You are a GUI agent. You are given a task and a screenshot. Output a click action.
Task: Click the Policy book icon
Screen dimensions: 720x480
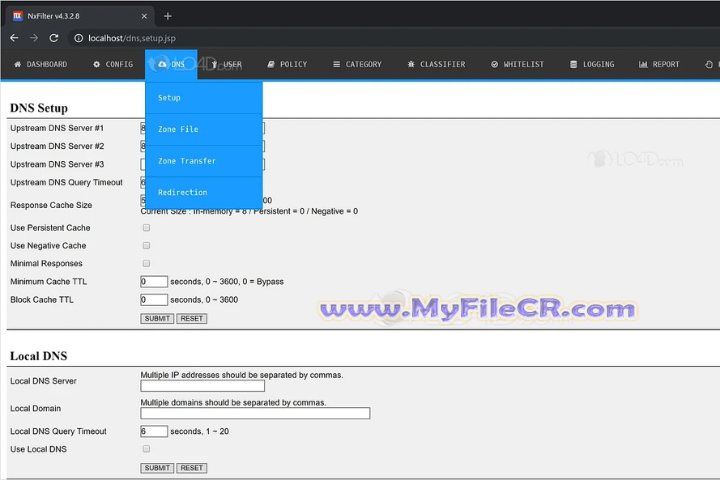pyautogui.click(x=271, y=64)
